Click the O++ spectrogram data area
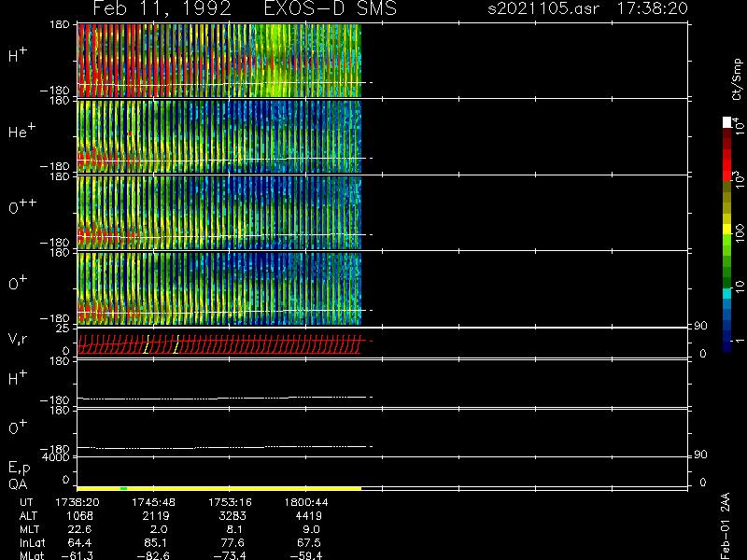 219,213
